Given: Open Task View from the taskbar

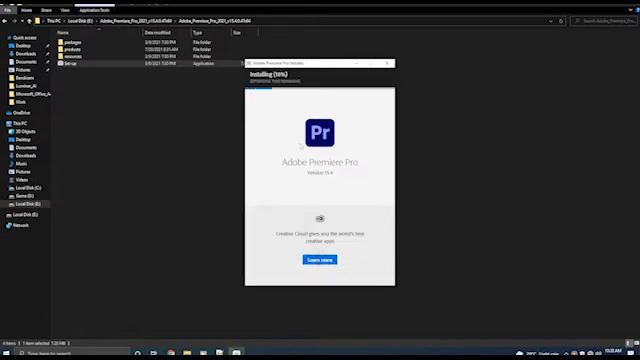Looking at the screenshot, I should [x=153, y=353].
